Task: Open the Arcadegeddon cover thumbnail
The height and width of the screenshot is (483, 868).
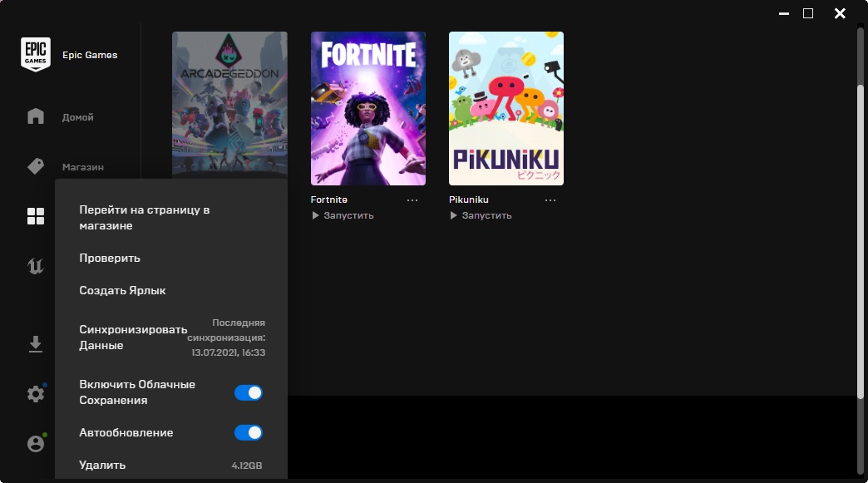Action: point(229,105)
